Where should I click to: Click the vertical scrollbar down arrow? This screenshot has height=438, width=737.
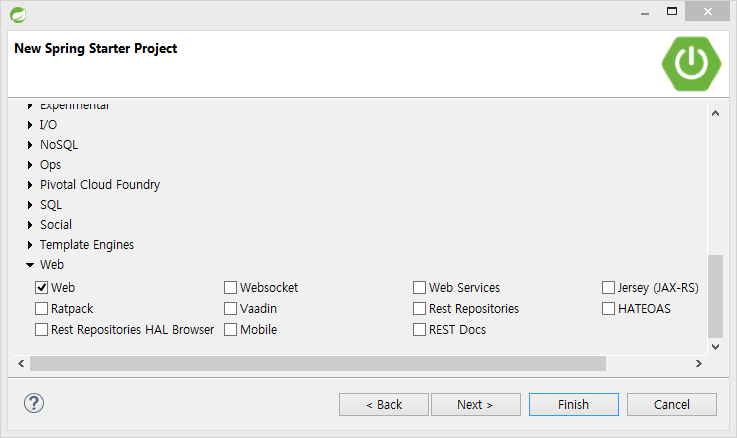click(x=715, y=347)
